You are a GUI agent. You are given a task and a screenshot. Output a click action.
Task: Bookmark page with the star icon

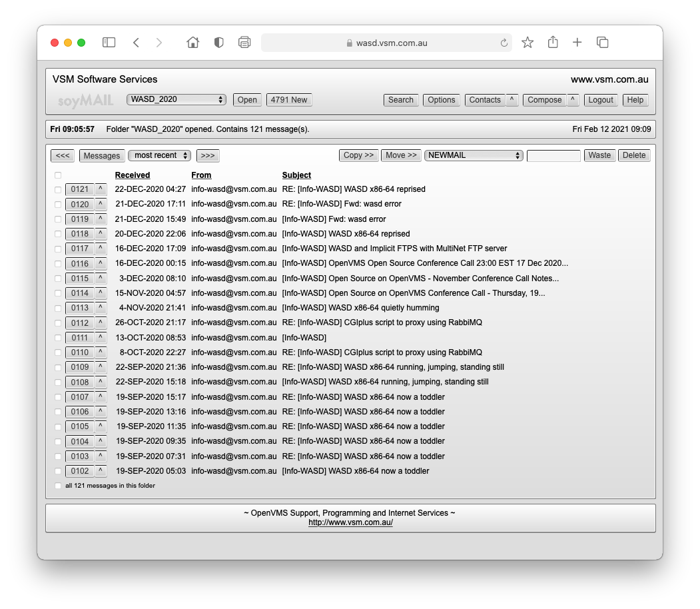tap(527, 43)
